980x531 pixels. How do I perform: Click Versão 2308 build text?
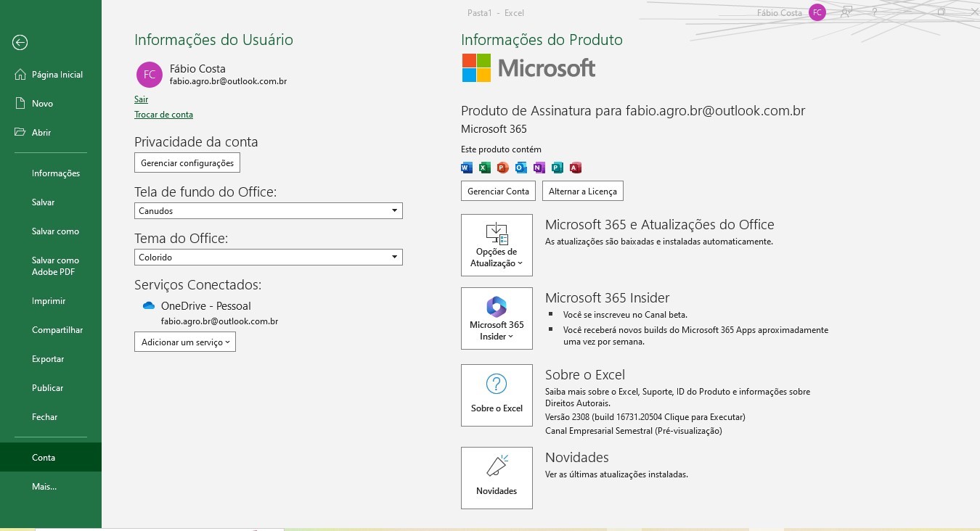(645, 417)
